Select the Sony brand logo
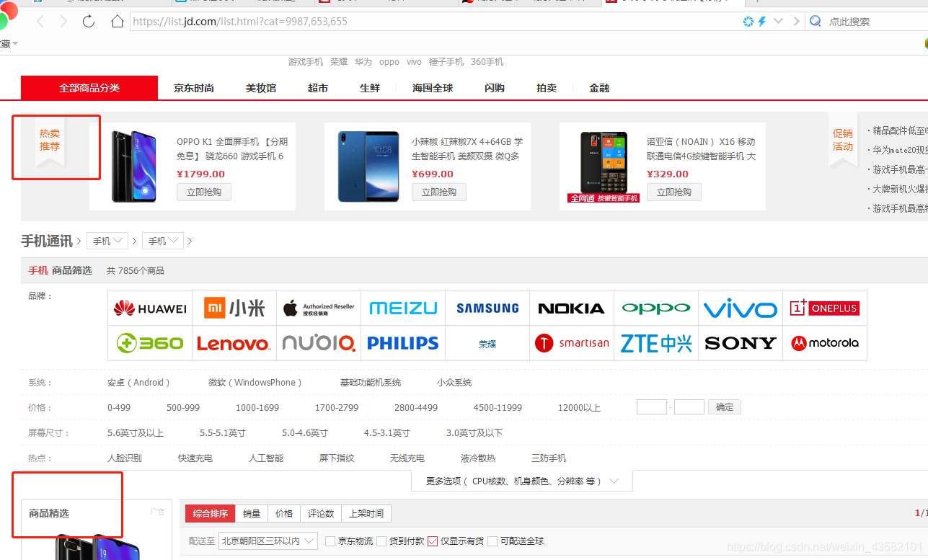The image size is (928, 560). point(741,344)
